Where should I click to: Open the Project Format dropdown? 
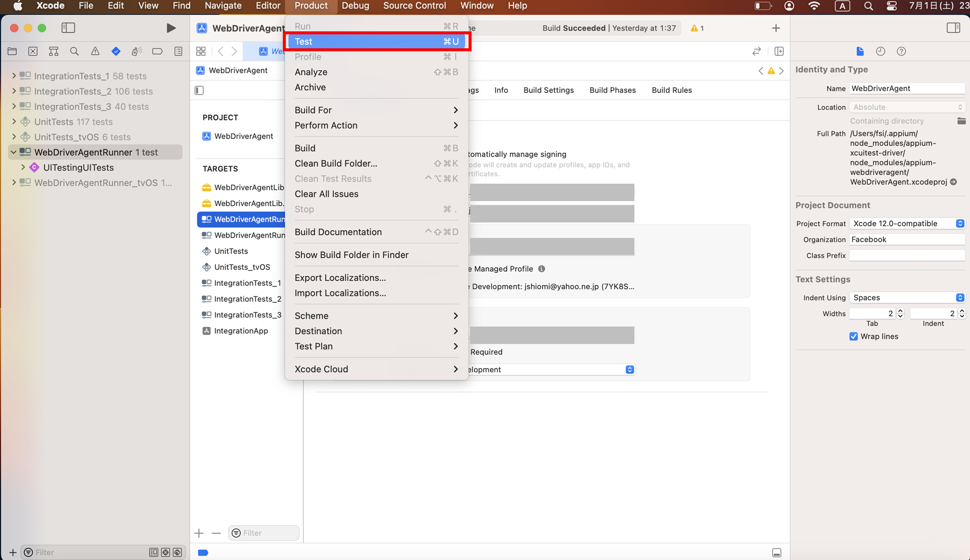coord(907,224)
